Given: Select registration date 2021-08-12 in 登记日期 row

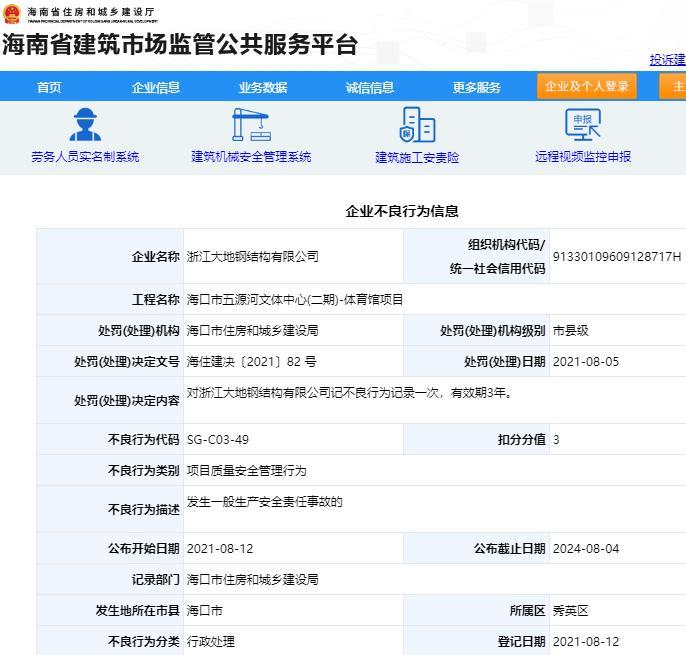Looking at the screenshot, I should pyautogui.click(x=586, y=641).
